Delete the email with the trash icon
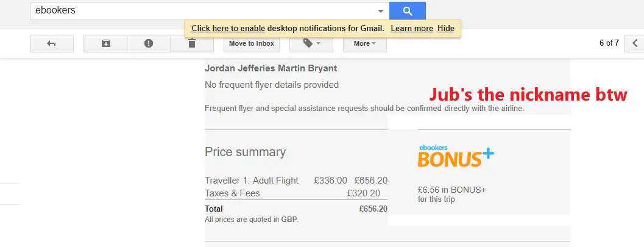This screenshot has width=644, height=247. tap(192, 43)
